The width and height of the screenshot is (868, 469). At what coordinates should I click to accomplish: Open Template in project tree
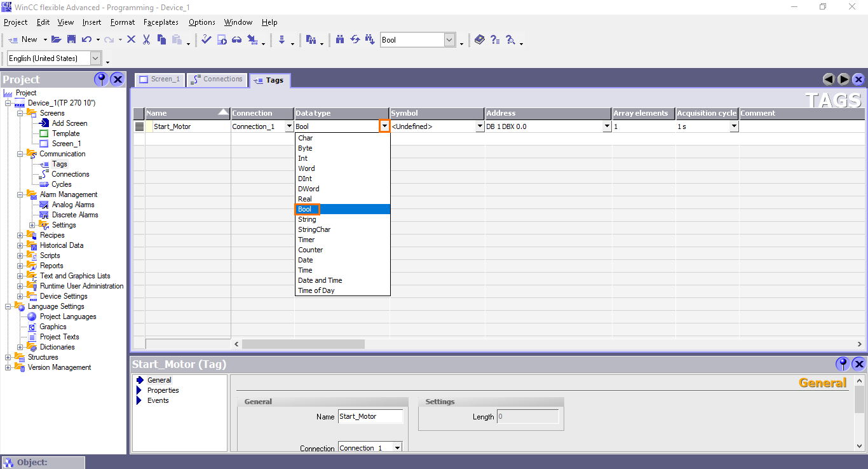[x=65, y=133]
